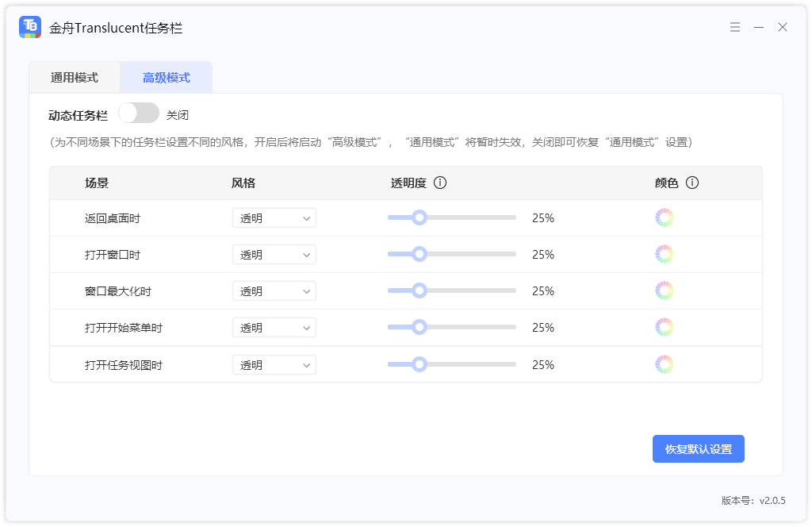Click the 金舟Translucent app logo icon
Screen dimensions: 812x527
point(30,27)
